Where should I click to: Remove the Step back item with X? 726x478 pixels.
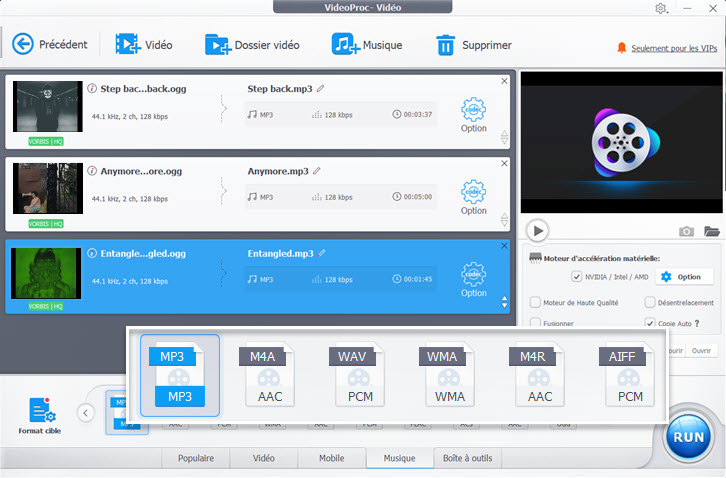[504, 81]
